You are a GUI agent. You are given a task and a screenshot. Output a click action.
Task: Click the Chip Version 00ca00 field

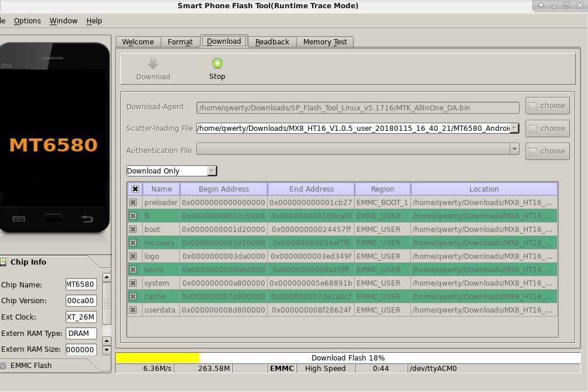(x=81, y=300)
